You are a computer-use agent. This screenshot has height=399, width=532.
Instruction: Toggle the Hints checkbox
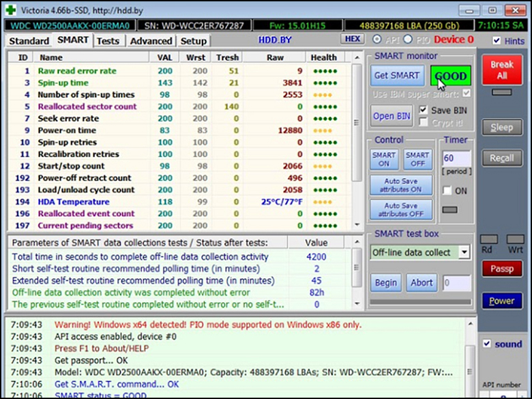pyautogui.click(x=497, y=41)
